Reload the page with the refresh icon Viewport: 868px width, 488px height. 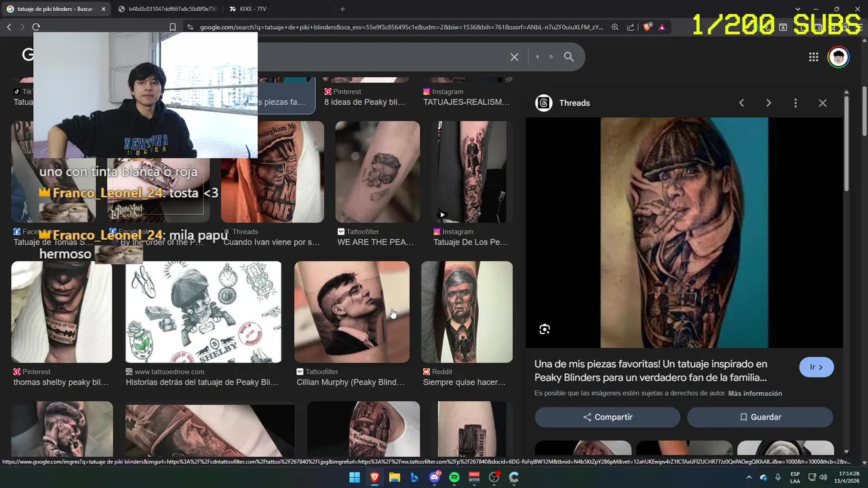(36, 27)
